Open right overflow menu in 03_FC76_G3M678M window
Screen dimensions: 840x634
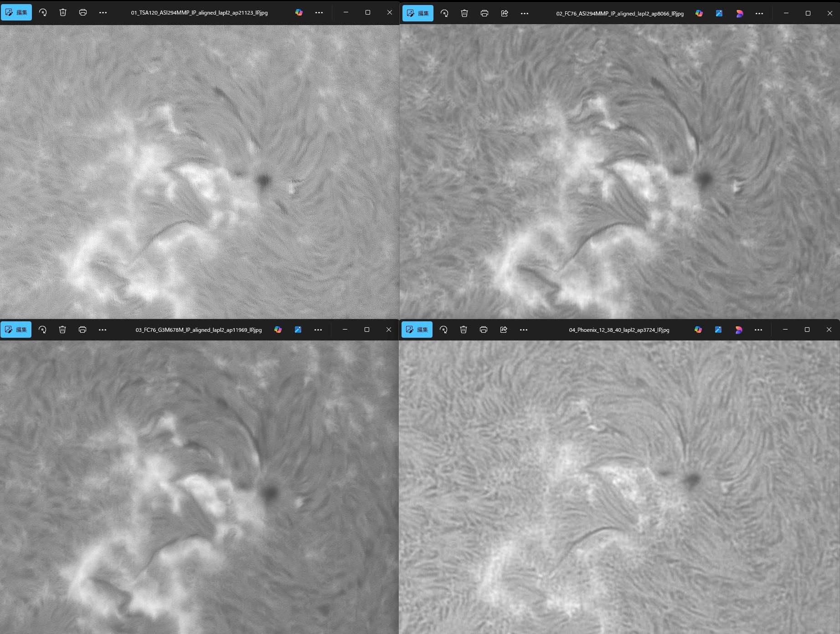[x=318, y=330]
